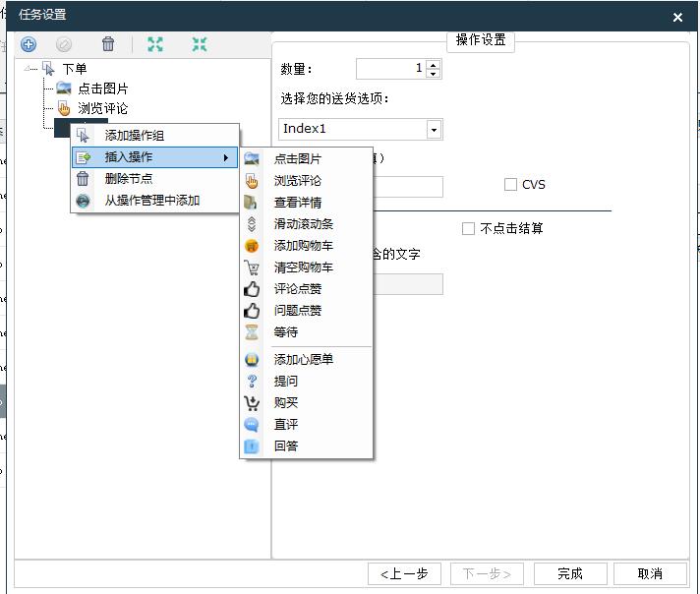
Task: Toggle the CVS checkbox
Action: 510,185
